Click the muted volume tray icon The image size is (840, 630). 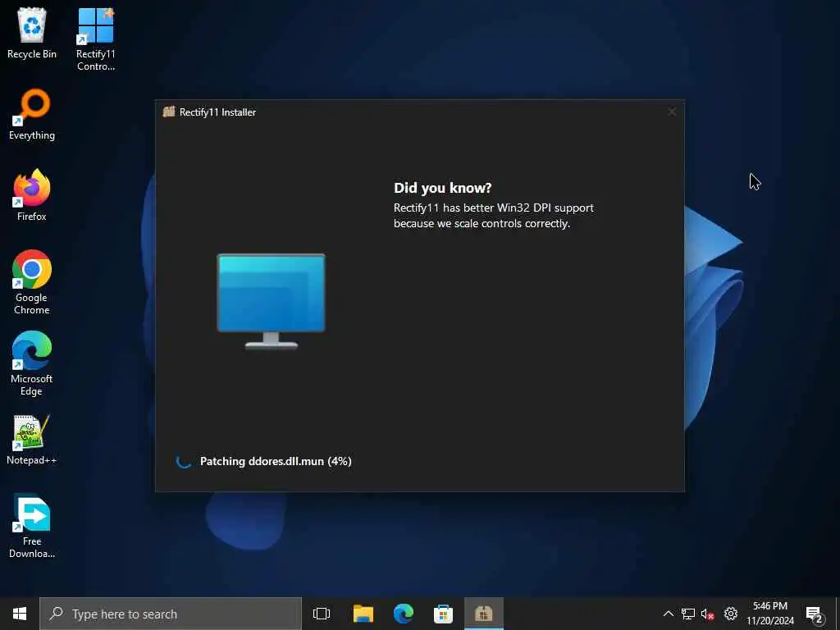point(708,614)
